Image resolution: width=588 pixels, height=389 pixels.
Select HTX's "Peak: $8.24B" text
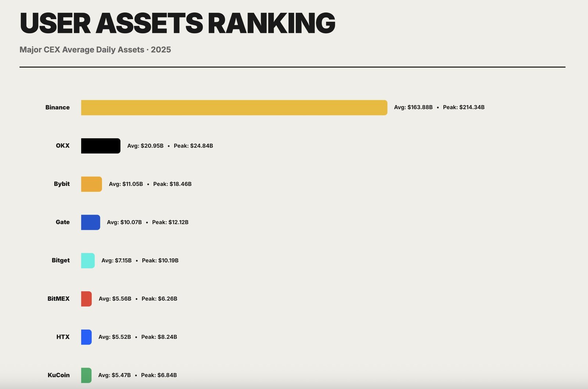point(159,337)
